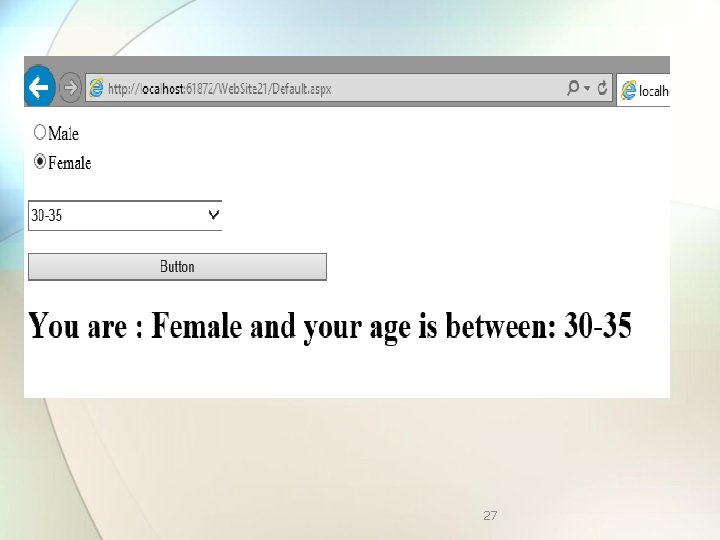720x540 pixels.
Task: Click the 'You are : Female' result text
Action: point(136,326)
